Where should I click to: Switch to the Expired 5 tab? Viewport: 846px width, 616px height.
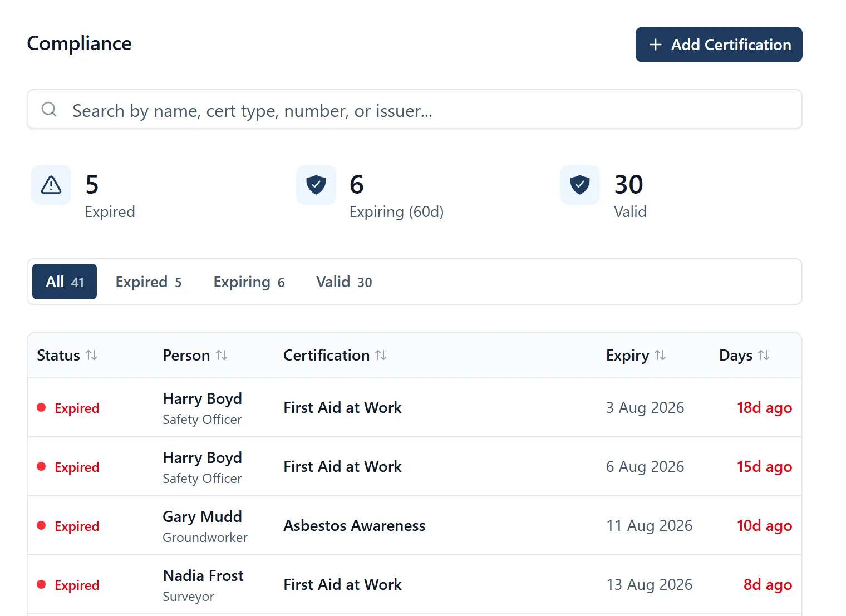click(149, 282)
